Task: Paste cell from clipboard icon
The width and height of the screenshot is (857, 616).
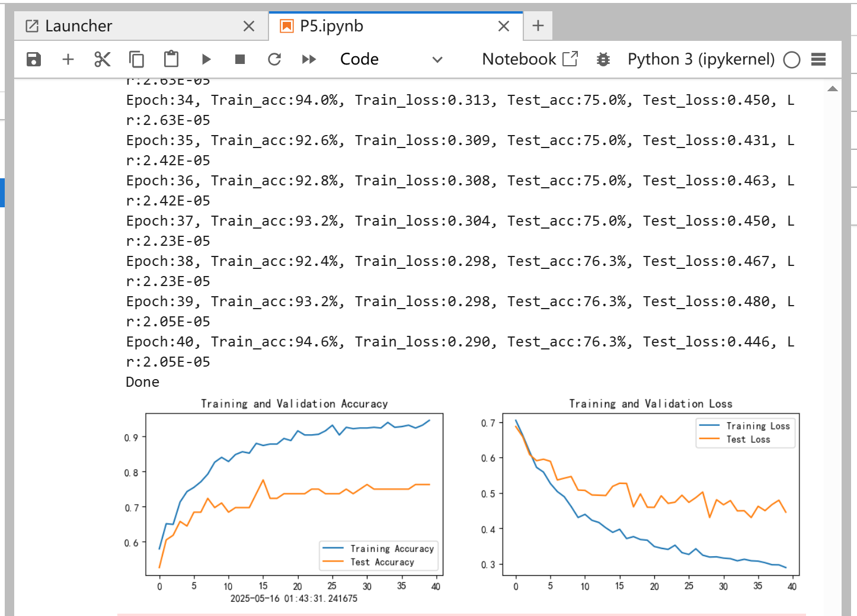Action: (171, 59)
